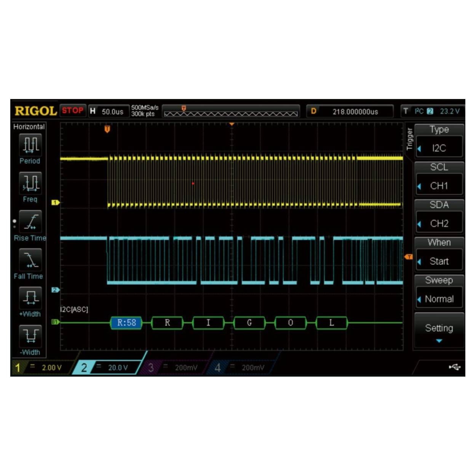Click the decoded L byte packet
The height and width of the screenshot is (476, 476).
coord(332,323)
